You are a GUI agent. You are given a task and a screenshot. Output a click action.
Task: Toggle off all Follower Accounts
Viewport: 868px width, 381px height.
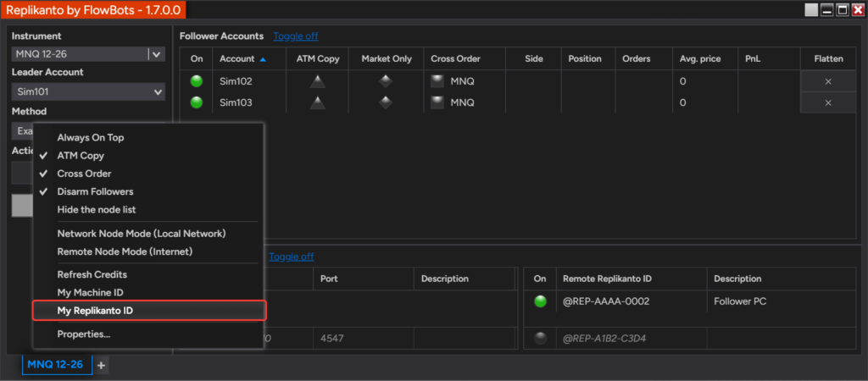(x=296, y=36)
